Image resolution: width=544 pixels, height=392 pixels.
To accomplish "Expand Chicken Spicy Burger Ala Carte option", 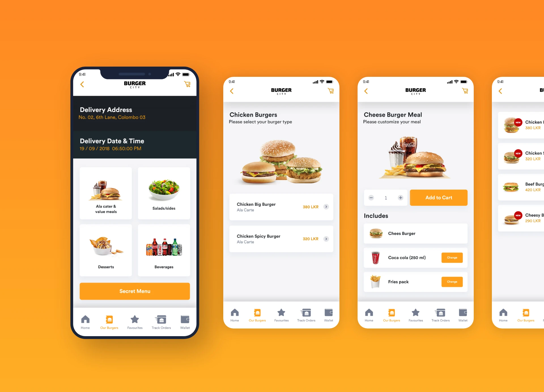I will coord(327,238).
